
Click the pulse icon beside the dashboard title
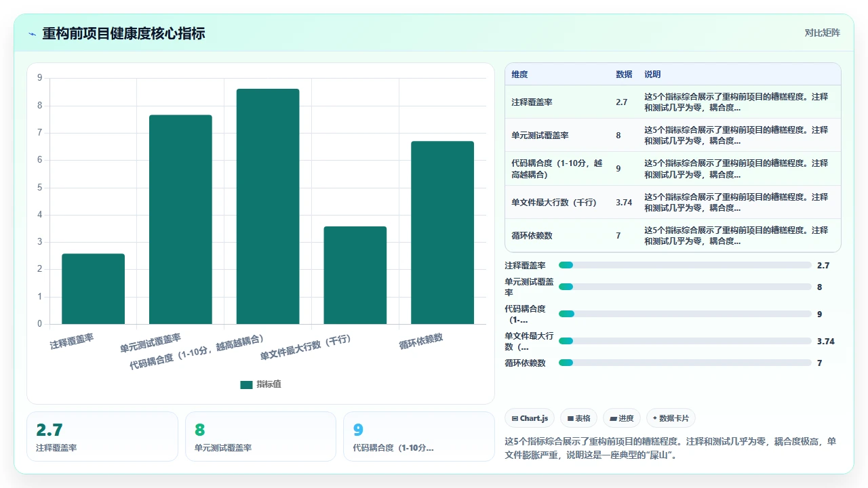(x=33, y=34)
